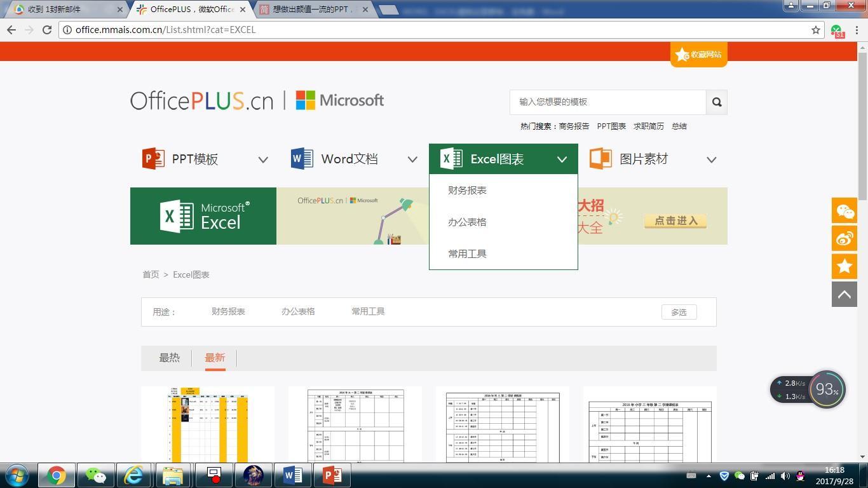Close the OfficePLUS browser tab
868x488 pixels.
[243, 10]
